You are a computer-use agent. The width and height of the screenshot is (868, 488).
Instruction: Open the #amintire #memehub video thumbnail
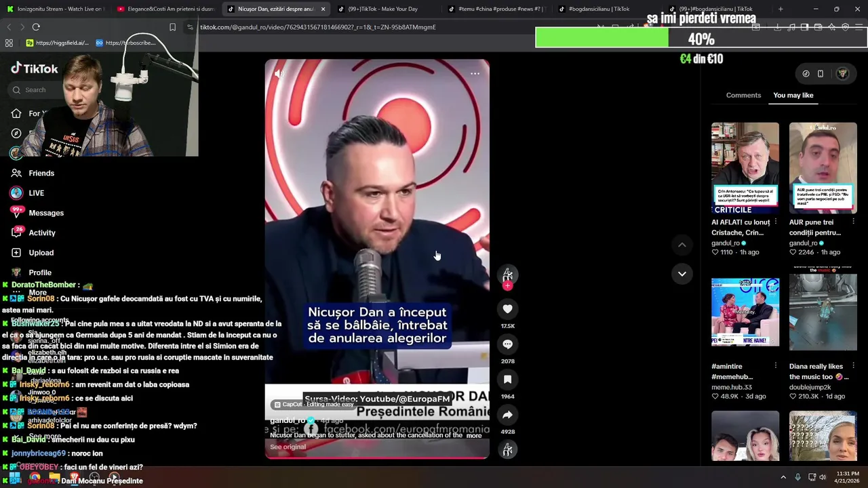coord(745,312)
